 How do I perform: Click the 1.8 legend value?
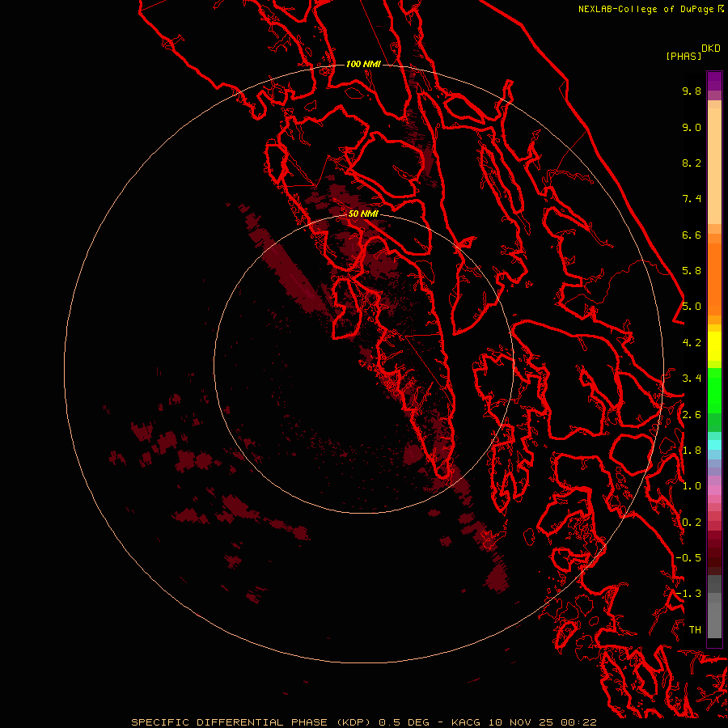[692, 451]
